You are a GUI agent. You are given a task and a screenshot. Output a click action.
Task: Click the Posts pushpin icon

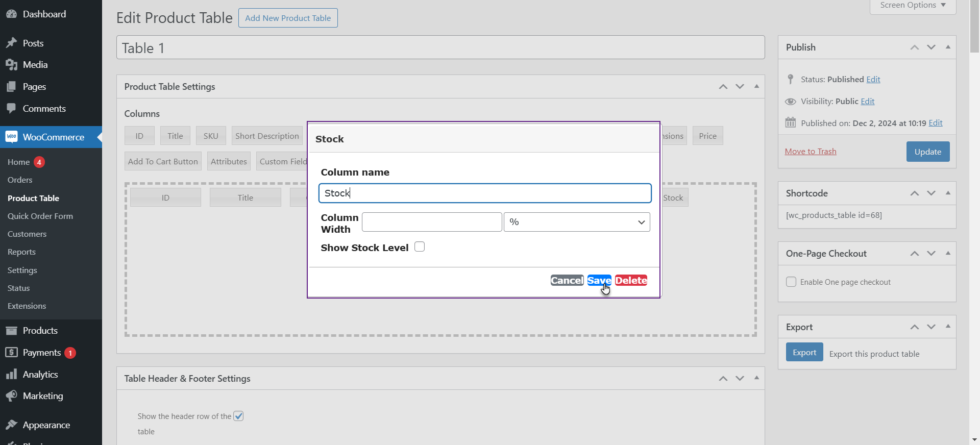click(x=11, y=43)
